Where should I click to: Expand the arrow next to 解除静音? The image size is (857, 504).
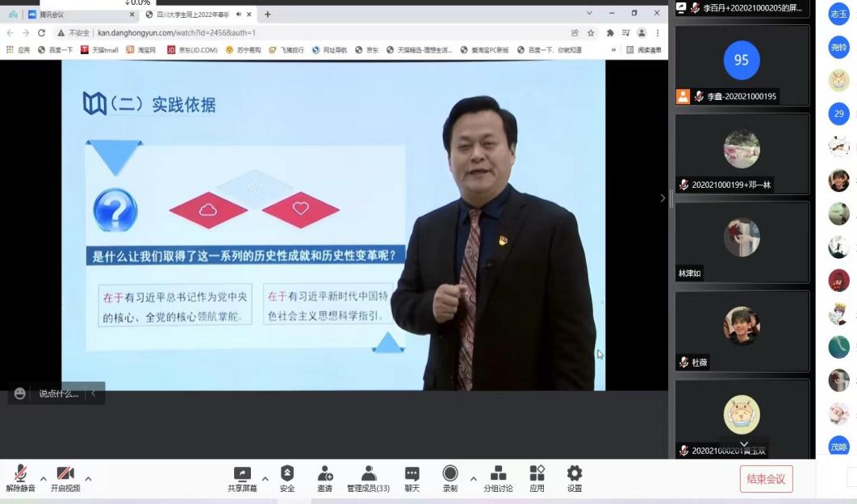coord(44,478)
